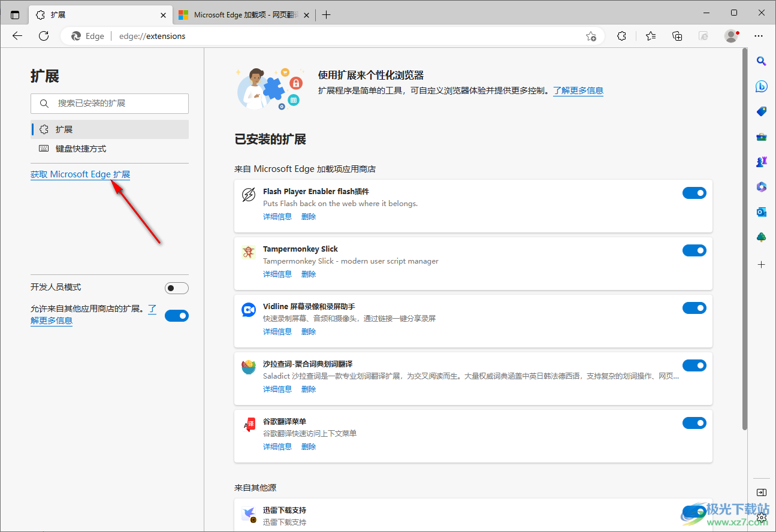Screen dimensions: 776x532
Task: Close the Microsoft Edge 加载项 tab
Action: coord(307,15)
